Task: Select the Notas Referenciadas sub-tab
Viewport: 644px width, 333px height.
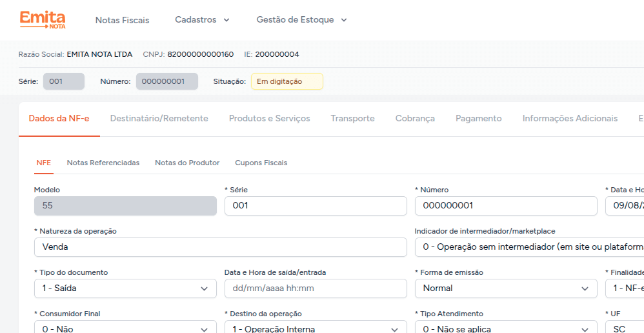Action: 103,163
